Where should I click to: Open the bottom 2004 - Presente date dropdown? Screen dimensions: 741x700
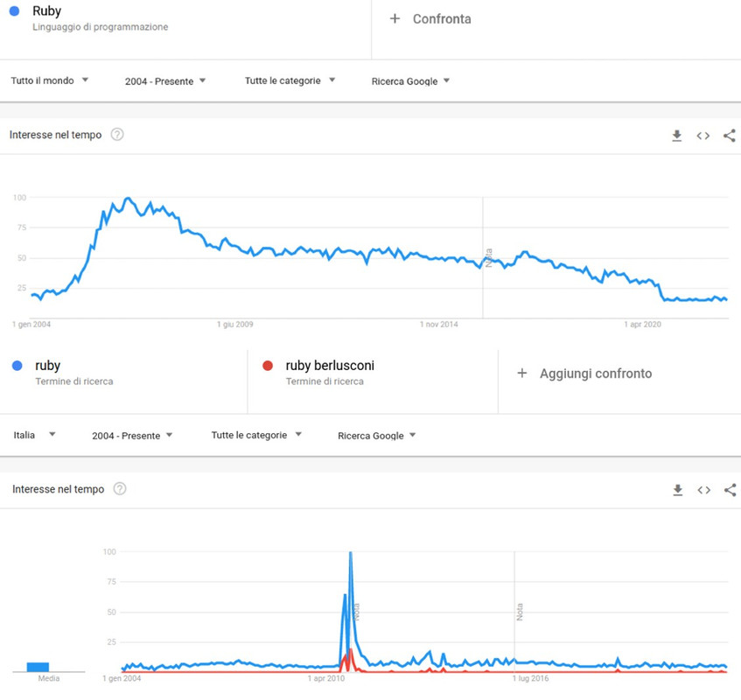pos(132,436)
